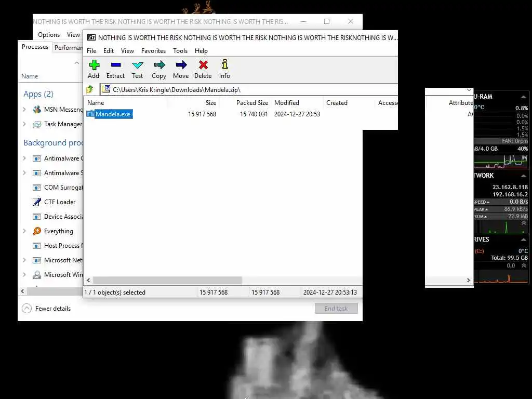Click right scroll arrow in Attributes pane
This screenshot has width=532, height=399.
tap(469, 280)
